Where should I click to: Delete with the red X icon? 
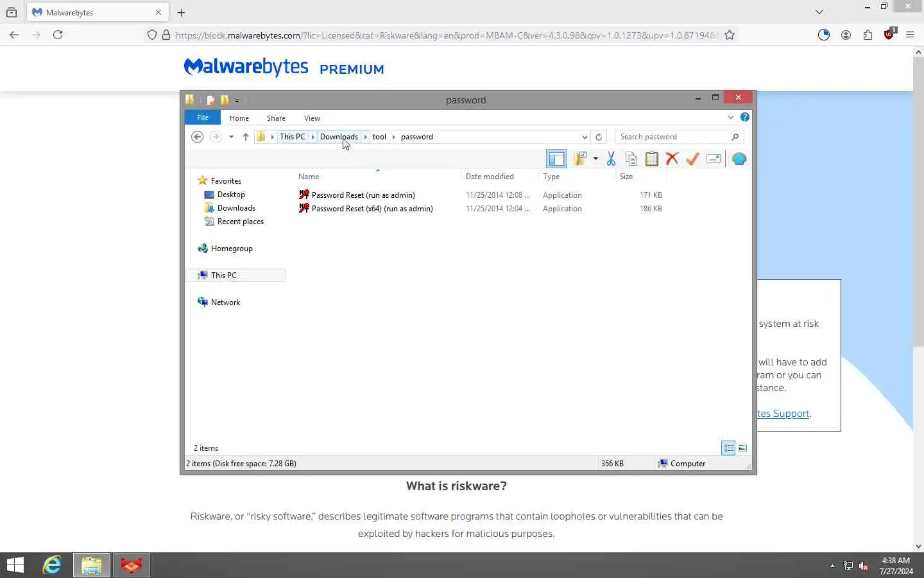672,159
